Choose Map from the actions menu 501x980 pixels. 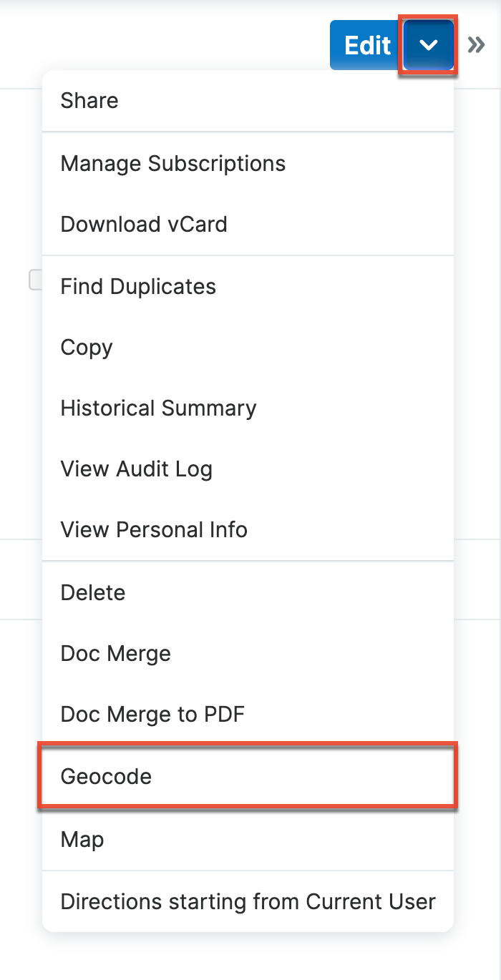tap(82, 838)
